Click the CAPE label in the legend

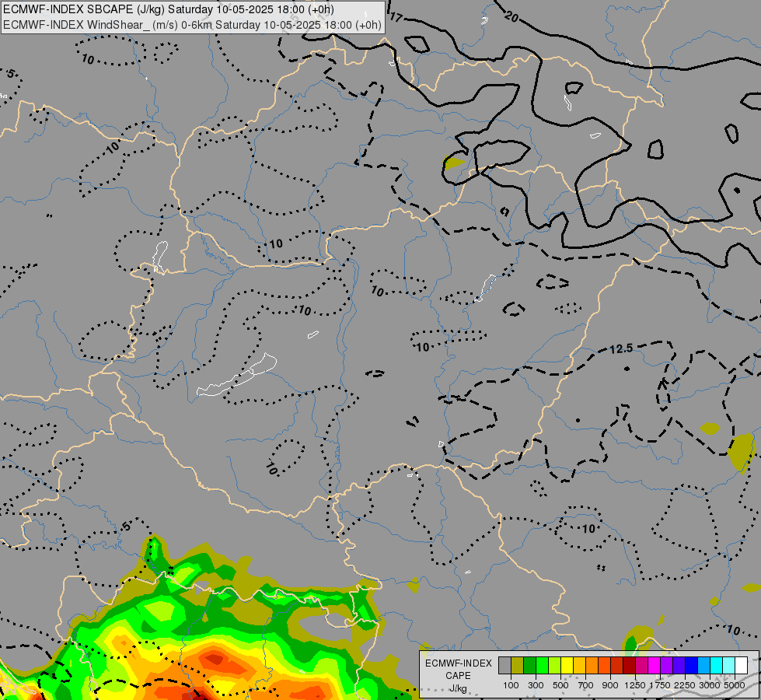pyautogui.click(x=458, y=676)
